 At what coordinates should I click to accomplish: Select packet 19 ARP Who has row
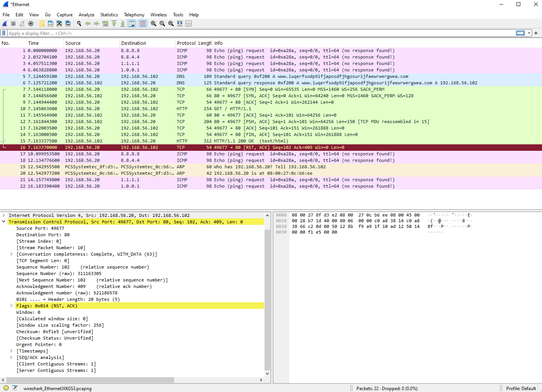271,167
